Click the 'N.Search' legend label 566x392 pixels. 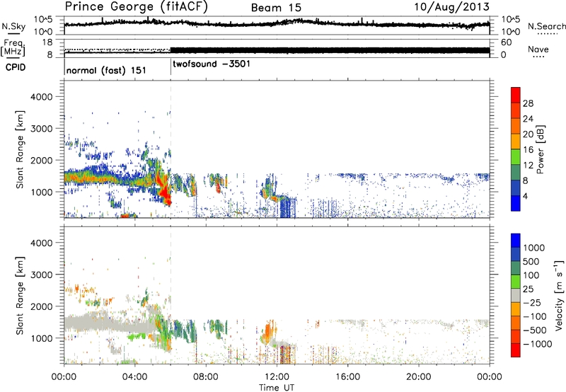[546, 26]
